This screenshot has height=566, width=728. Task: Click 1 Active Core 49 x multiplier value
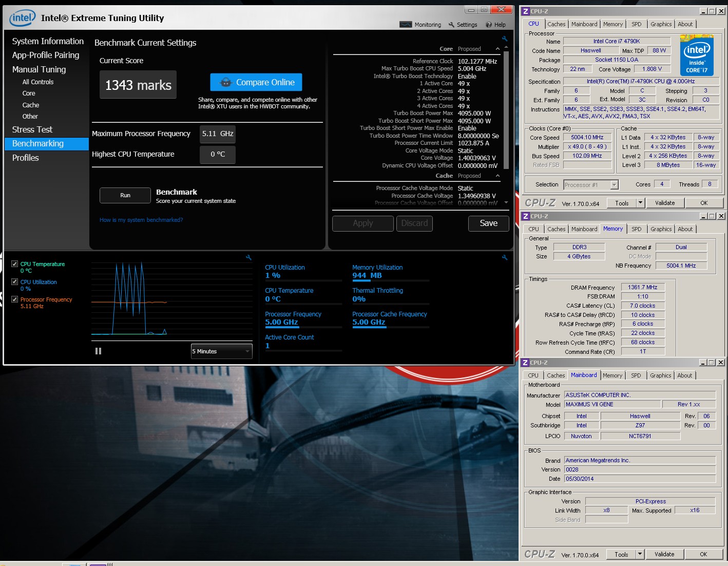pos(464,84)
